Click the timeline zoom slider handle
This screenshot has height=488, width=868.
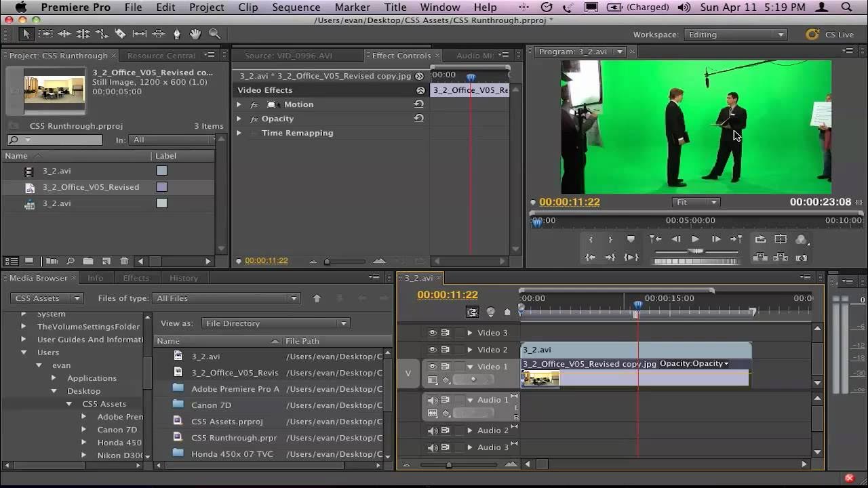(448, 464)
